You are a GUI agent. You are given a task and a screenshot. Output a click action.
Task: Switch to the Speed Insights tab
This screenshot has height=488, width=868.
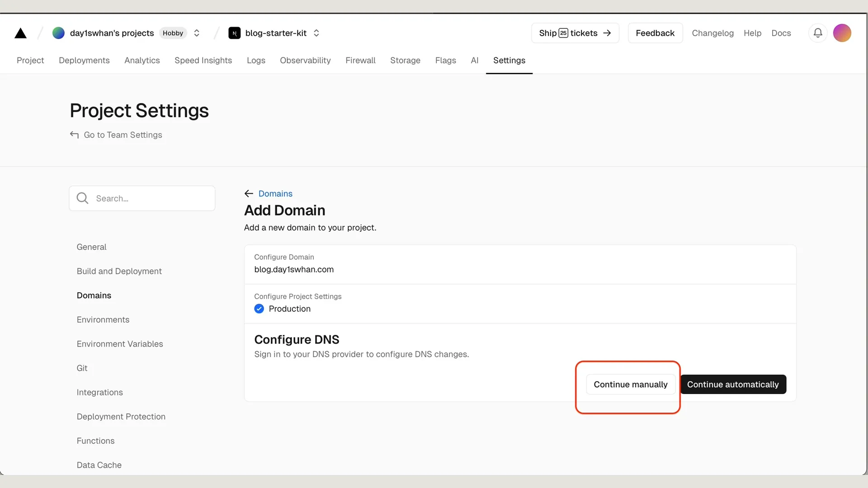coord(203,60)
